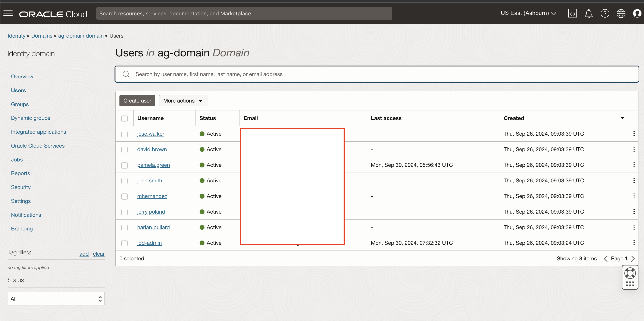The height and width of the screenshot is (321, 644).
Task: Check the checkbox for idd-admin
Action: tap(125, 243)
